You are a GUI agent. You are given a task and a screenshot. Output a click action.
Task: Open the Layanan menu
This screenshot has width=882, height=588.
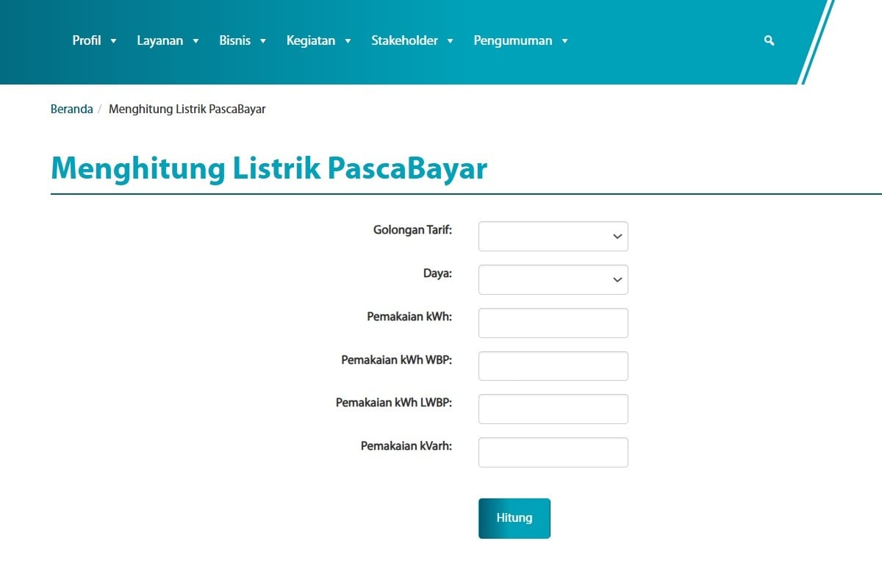(x=168, y=40)
